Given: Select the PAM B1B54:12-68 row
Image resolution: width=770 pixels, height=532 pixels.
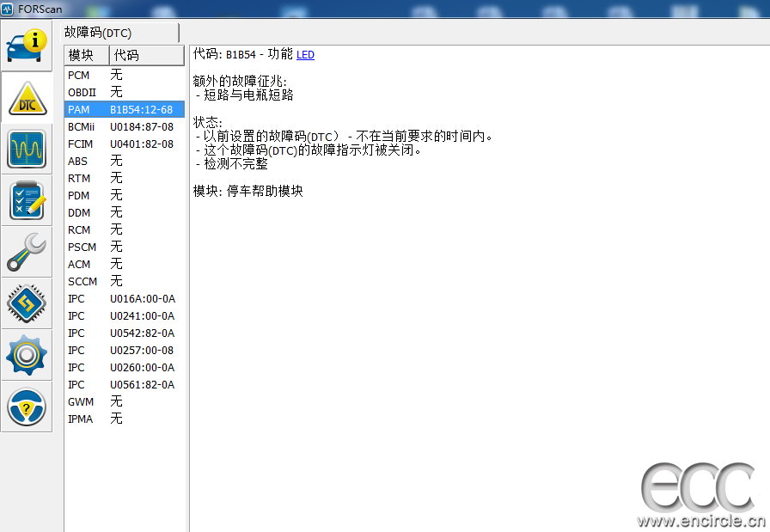Looking at the screenshot, I should [124, 109].
